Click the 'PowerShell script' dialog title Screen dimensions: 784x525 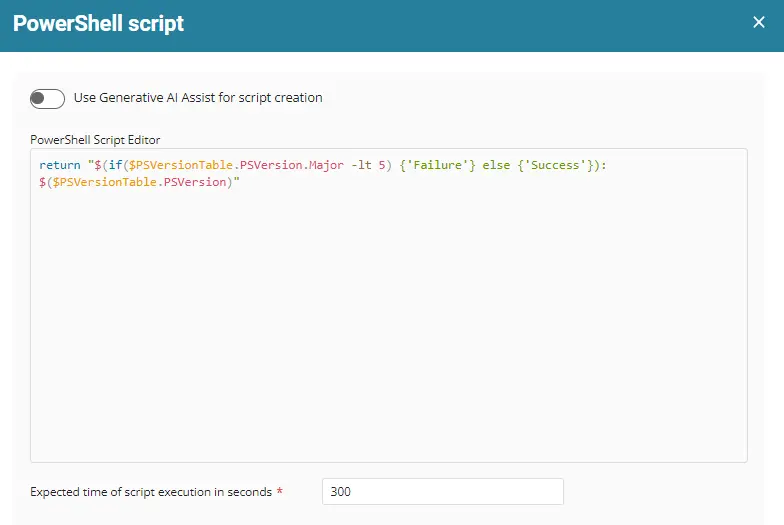coord(98,24)
